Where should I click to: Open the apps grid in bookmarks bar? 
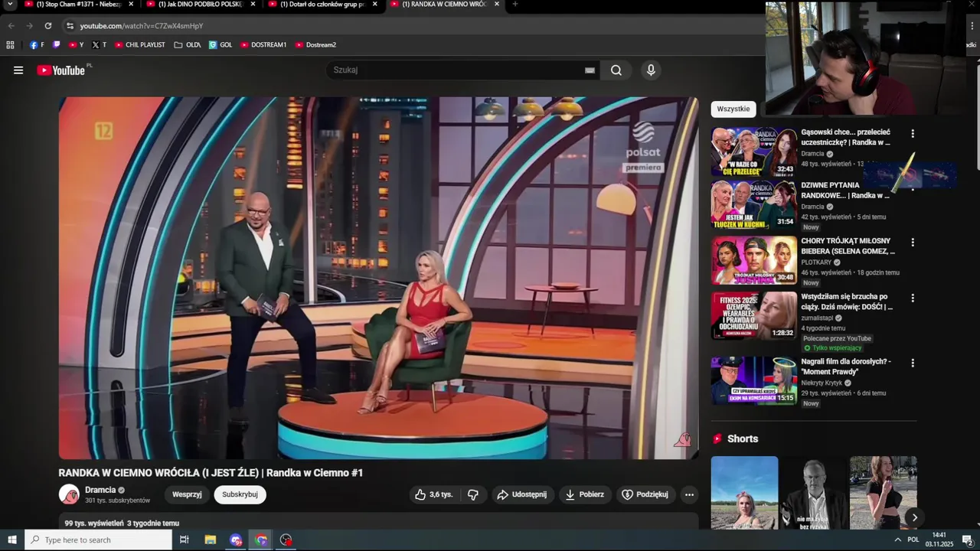pos(10,45)
